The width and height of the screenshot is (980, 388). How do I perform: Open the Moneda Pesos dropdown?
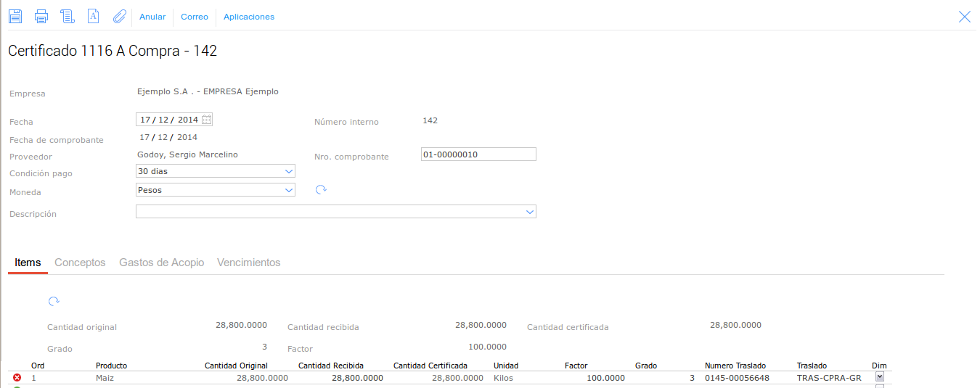[289, 190]
